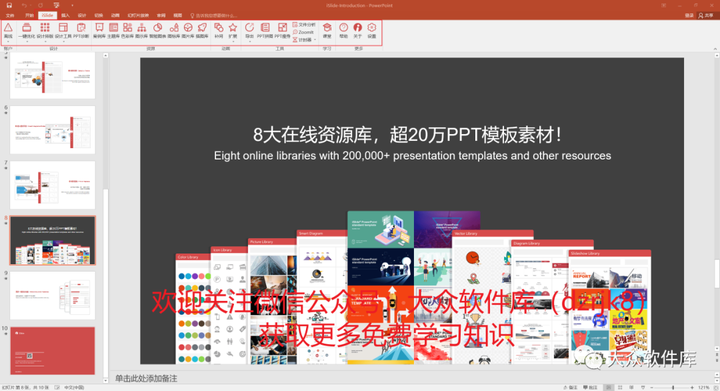Viewport: 720px width, 391px height.
Task: Select slide 6 thumbnail
Action: 52,129
